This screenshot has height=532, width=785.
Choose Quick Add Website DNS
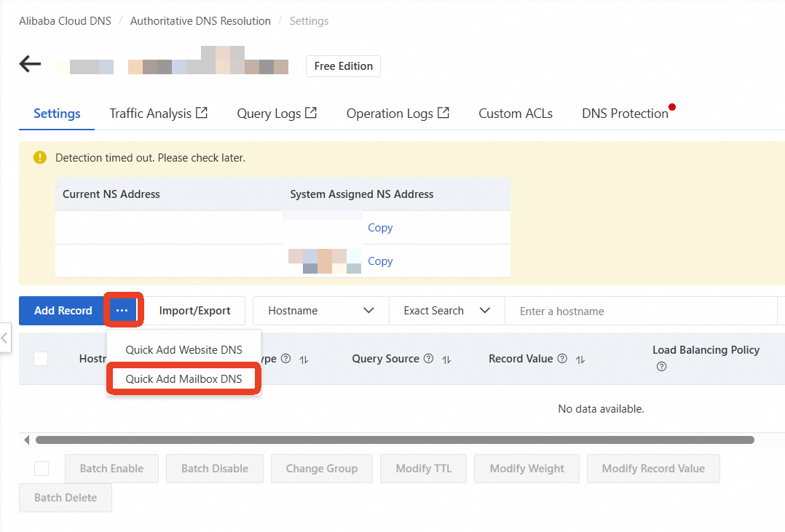(184, 350)
